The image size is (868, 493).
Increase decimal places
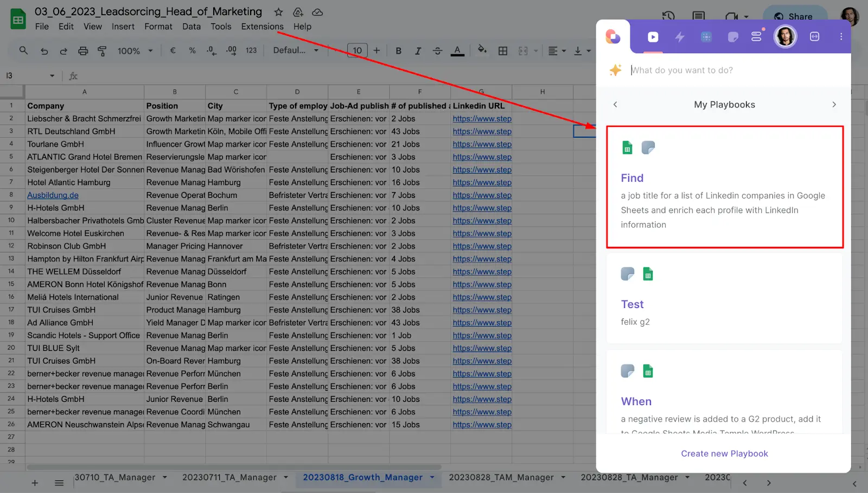231,50
